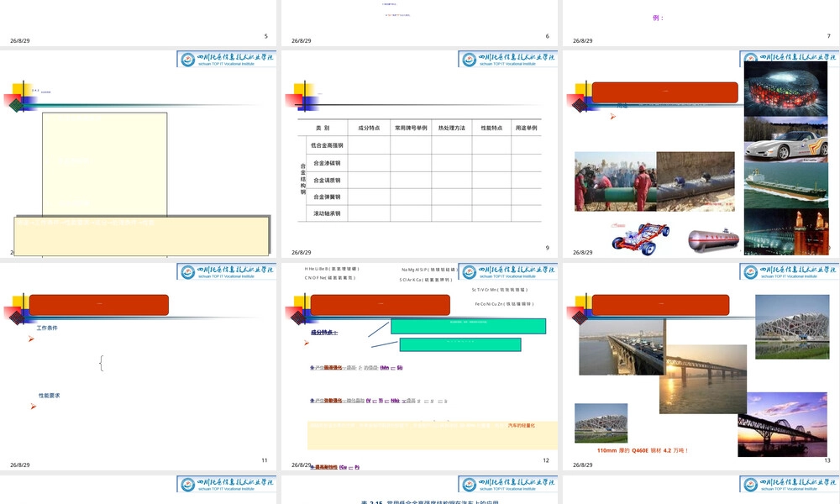Click the '性能特点' table header cell
Screen dimensions: 840x504
pos(491,128)
